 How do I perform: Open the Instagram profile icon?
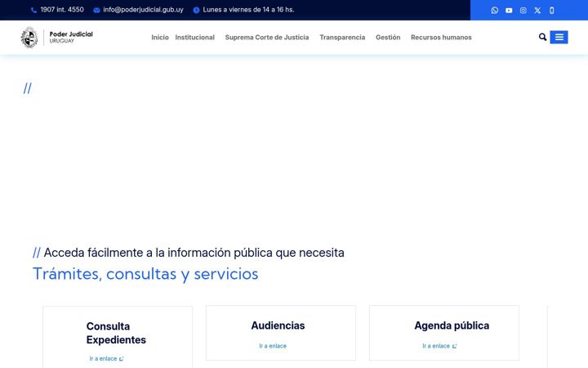point(523,10)
